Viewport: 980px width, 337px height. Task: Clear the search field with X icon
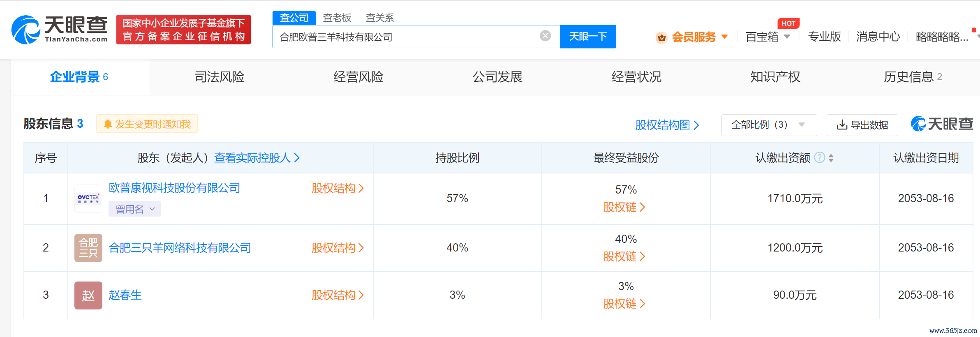pyautogui.click(x=545, y=36)
